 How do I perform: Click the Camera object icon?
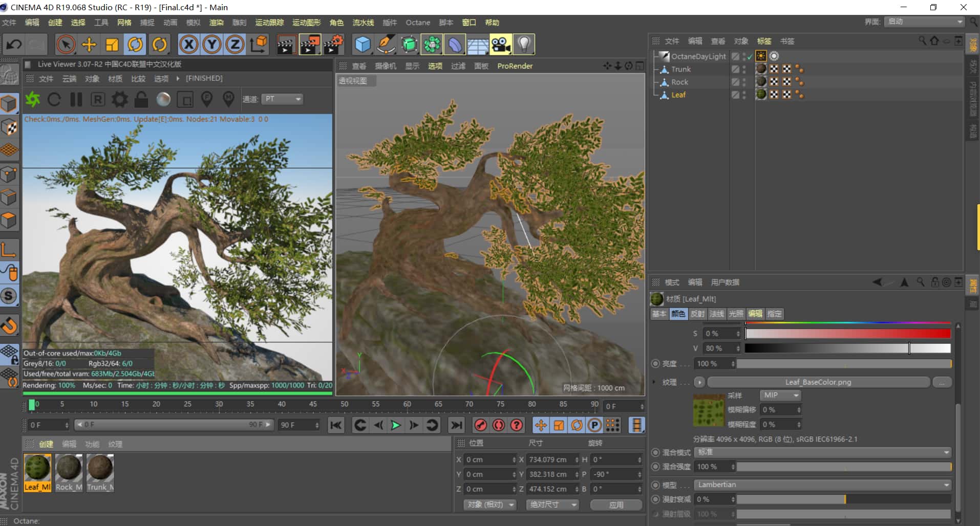501,45
